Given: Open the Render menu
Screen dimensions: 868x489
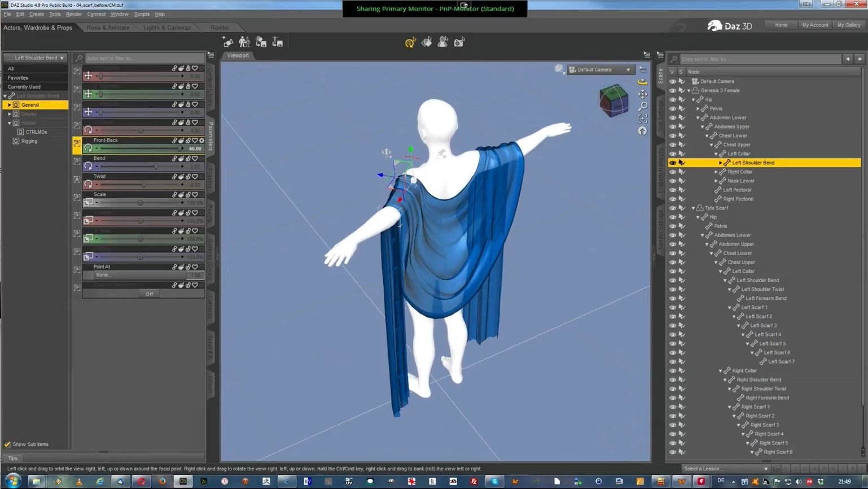Looking at the screenshot, I should pos(73,14).
